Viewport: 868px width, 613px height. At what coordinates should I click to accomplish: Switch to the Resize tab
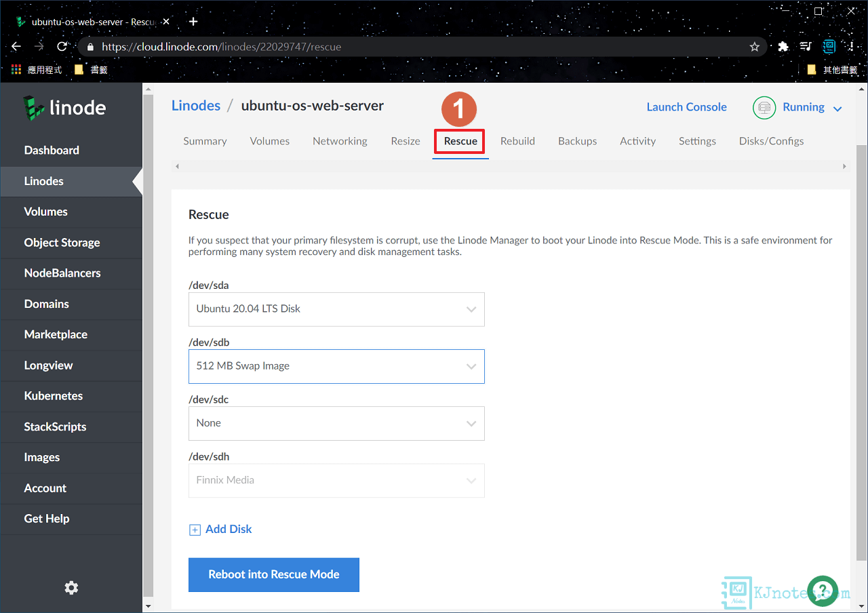click(406, 141)
